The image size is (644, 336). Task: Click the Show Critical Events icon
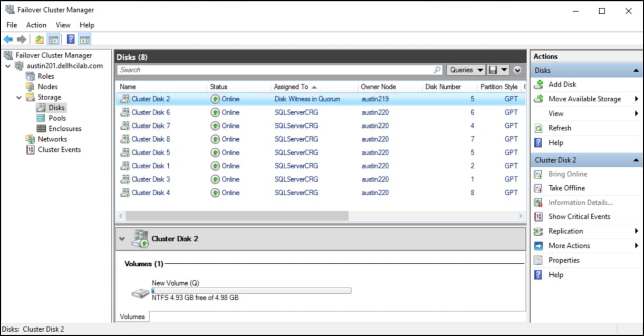tap(539, 217)
